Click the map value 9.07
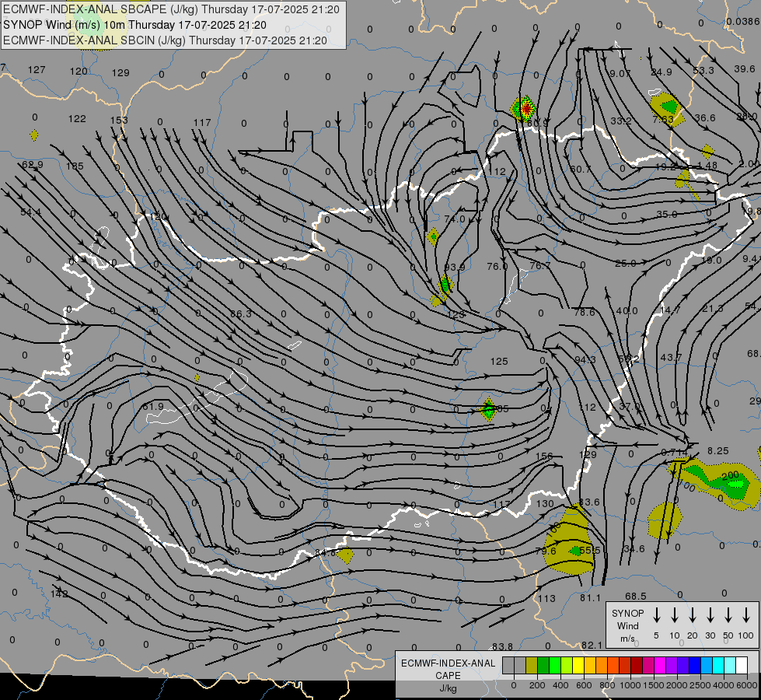761x700 pixels. (620, 73)
